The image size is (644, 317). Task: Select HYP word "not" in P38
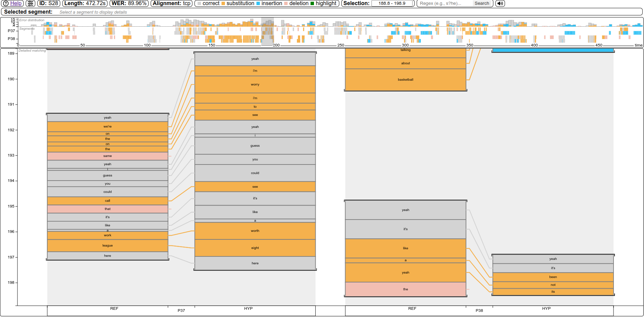553,285
